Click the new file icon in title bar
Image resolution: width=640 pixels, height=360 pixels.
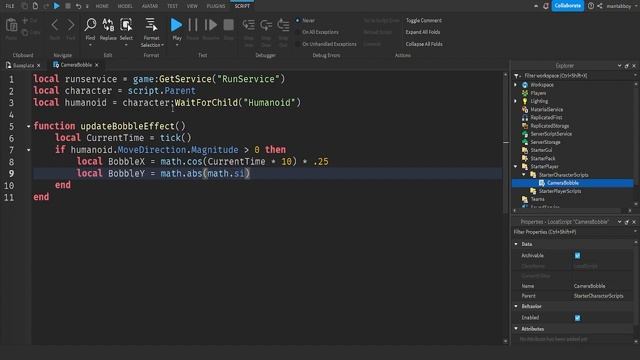[35, 6]
